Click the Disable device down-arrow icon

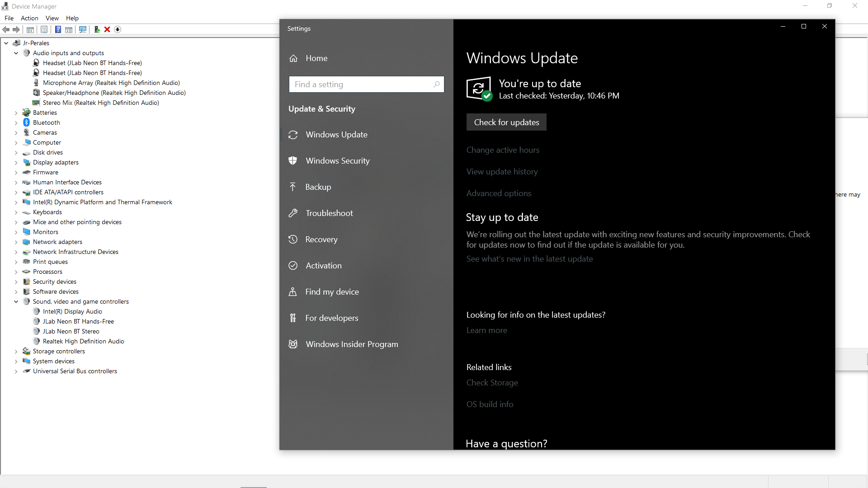(x=118, y=29)
